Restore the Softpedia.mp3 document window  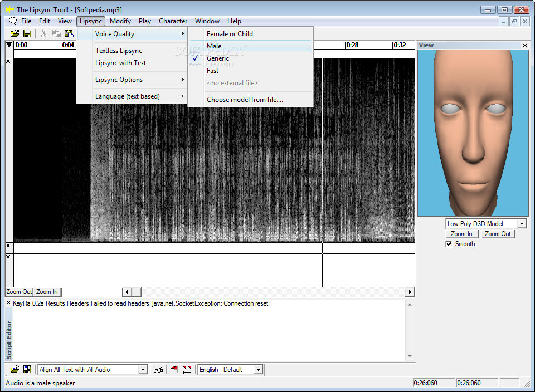[x=514, y=22]
